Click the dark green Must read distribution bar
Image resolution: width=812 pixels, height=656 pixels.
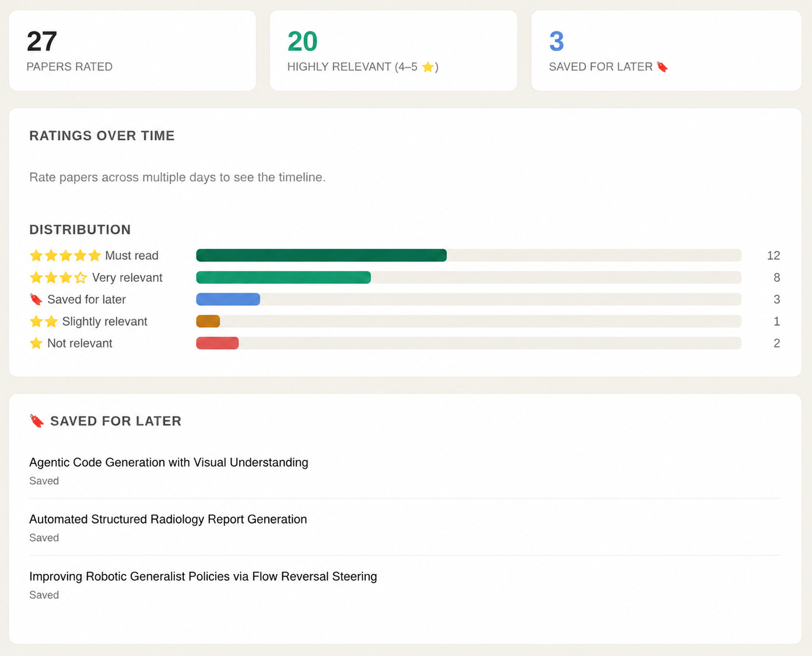click(x=321, y=255)
